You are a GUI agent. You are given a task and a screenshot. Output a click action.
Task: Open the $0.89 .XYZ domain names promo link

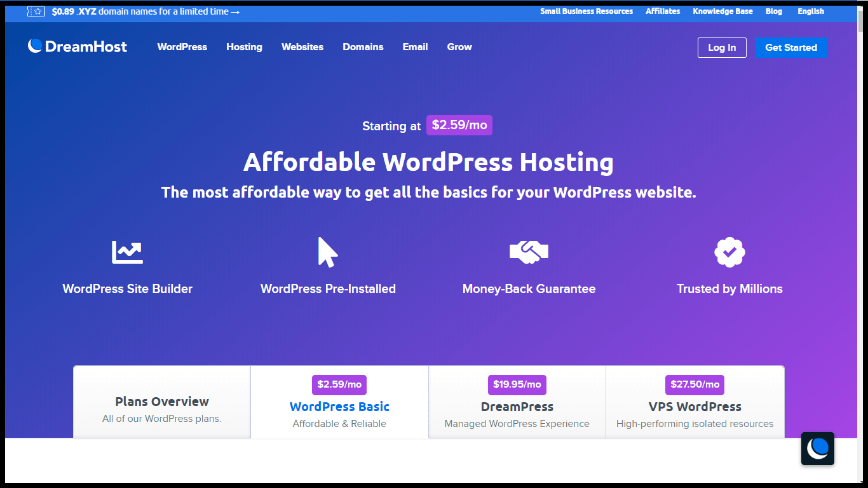[146, 11]
